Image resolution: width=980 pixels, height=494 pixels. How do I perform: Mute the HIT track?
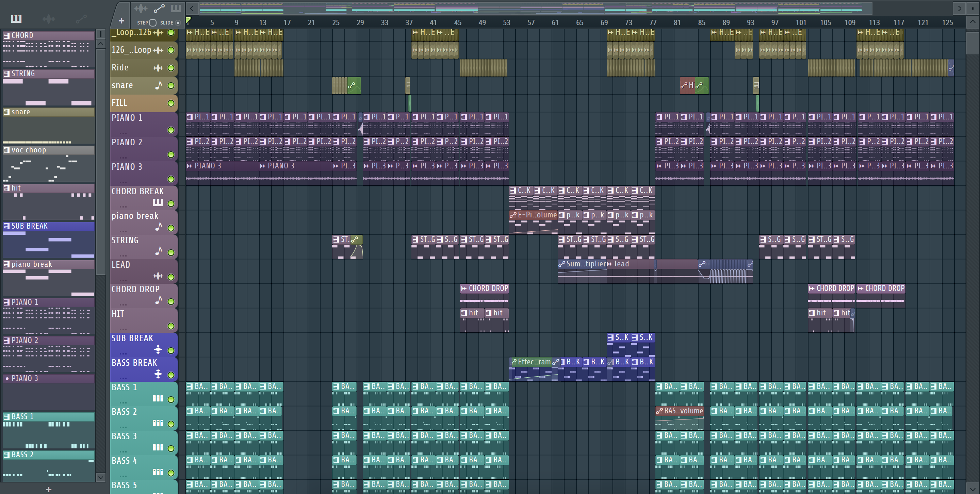[x=171, y=326]
